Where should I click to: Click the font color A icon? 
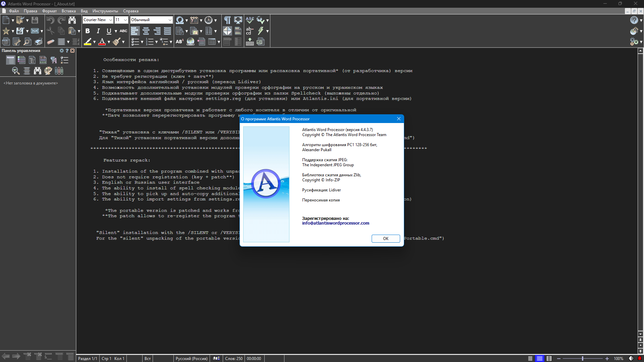tap(102, 42)
